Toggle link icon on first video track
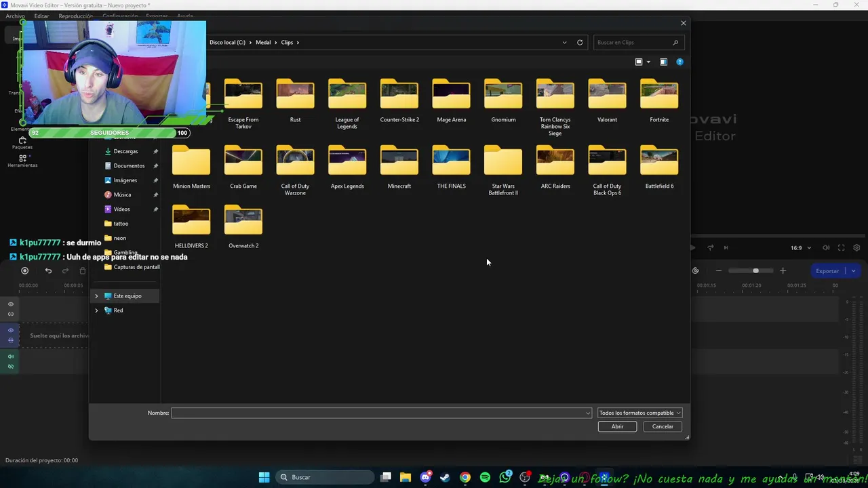 click(11, 314)
